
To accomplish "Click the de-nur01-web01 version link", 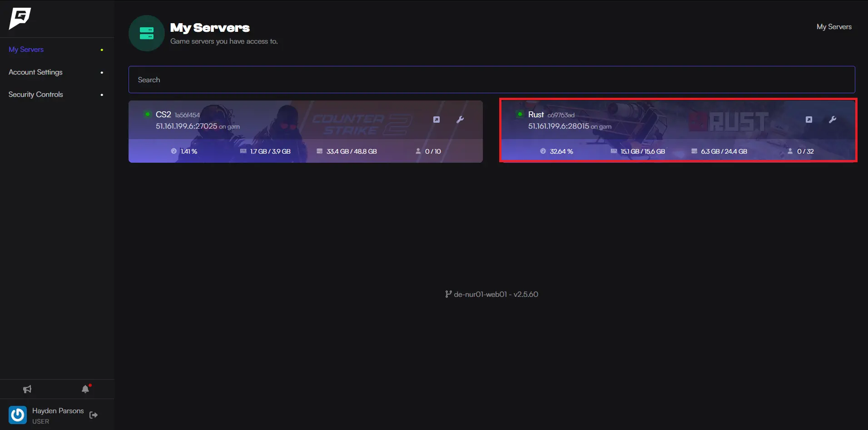I will point(492,294).
